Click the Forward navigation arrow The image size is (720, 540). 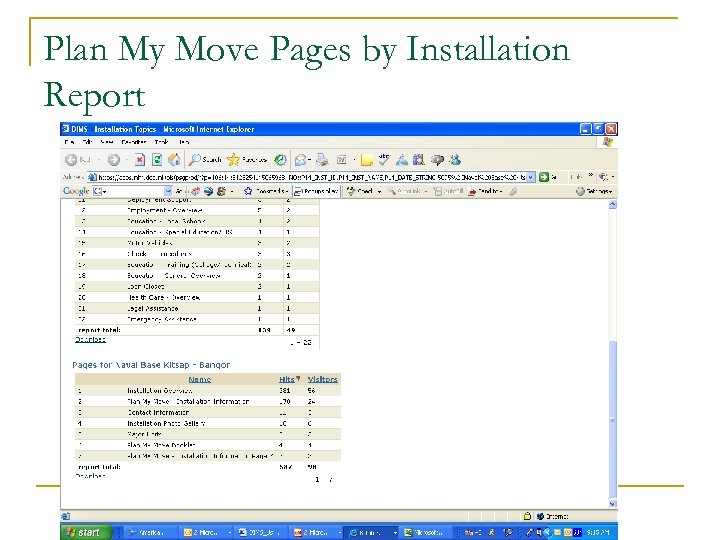tap(113, 160)
